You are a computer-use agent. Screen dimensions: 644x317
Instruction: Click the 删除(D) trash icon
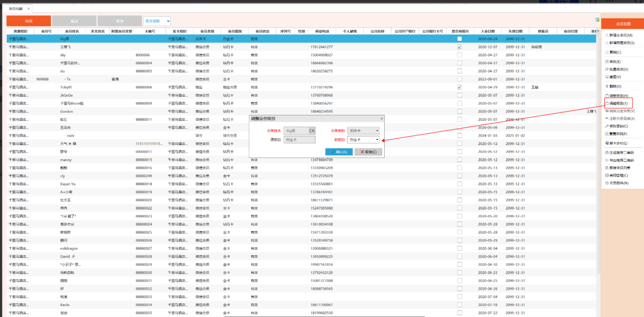click(x=607, y=86)
